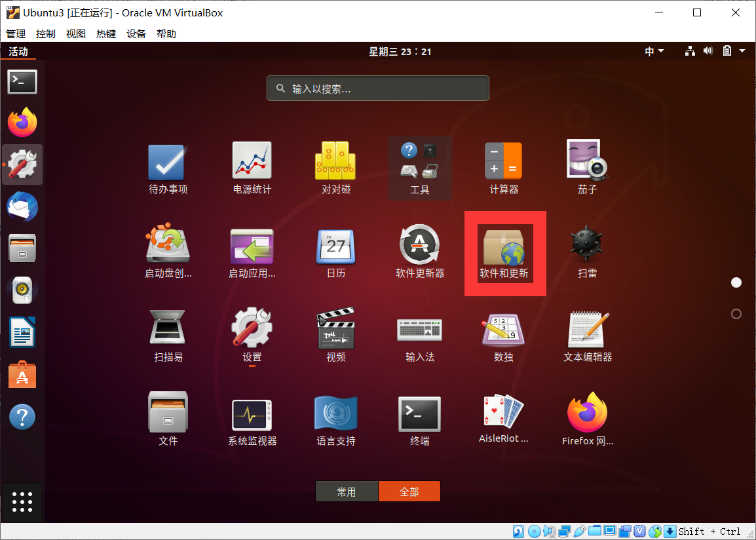Click the USB devices status icon
756x540 pixels.
579,531
